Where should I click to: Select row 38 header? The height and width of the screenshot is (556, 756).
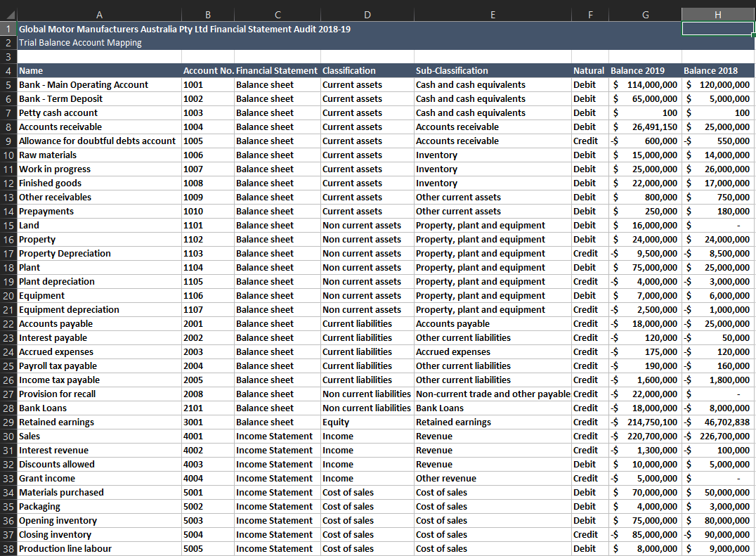8,549
